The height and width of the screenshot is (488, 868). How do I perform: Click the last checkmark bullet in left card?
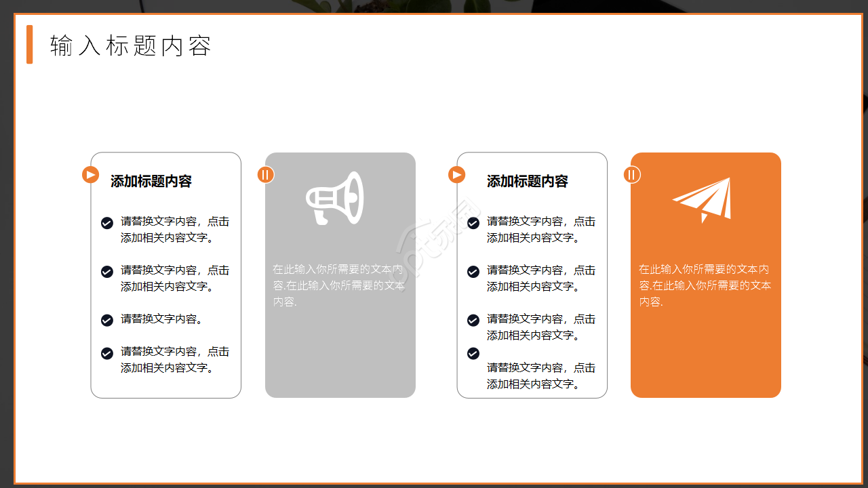pos(107,353)
